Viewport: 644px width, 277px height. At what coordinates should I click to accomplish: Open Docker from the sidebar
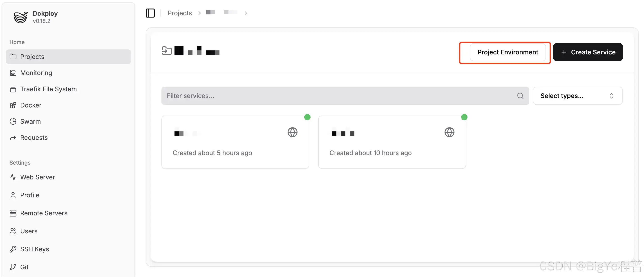(31, 105)
